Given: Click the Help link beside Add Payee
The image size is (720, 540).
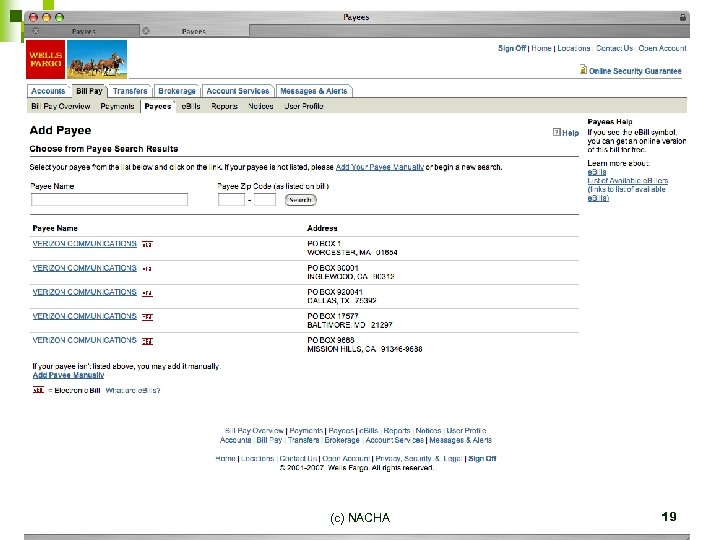Looking at the screenshot, I should tap(570, 133).
